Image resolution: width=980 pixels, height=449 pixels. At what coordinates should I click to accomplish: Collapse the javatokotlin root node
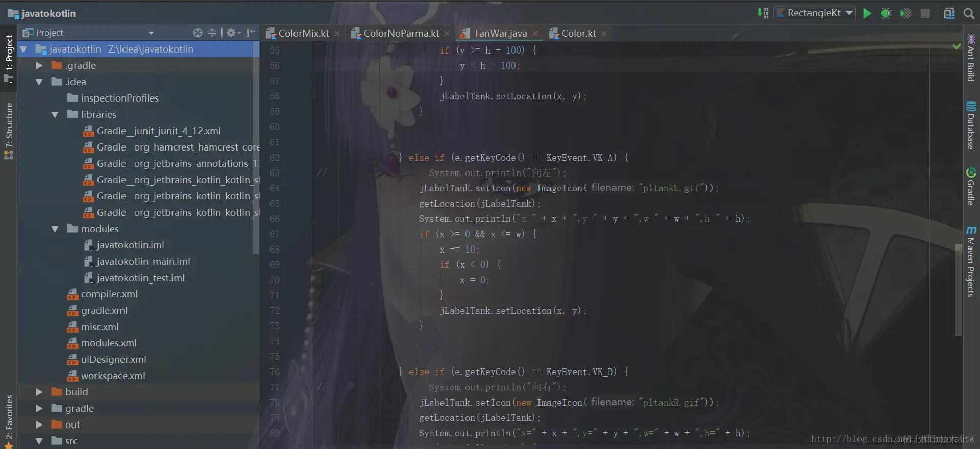23,49
